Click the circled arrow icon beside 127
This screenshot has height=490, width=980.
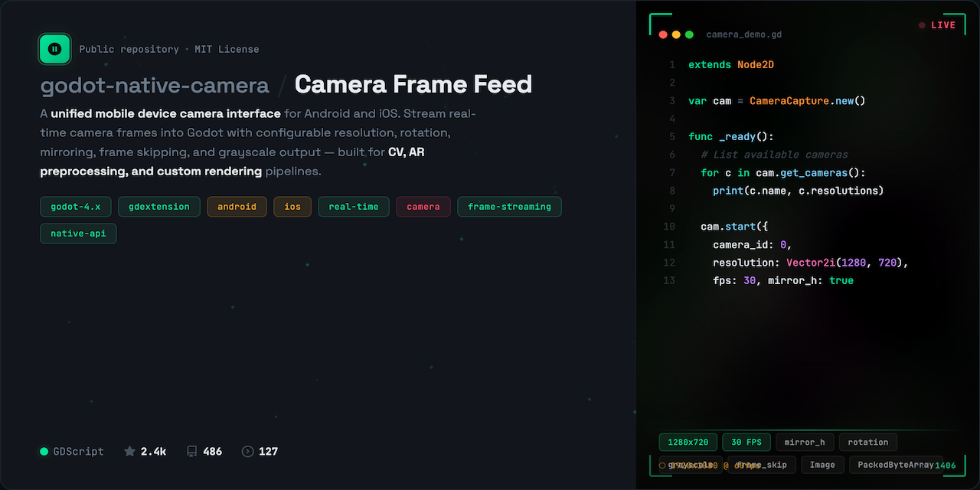point(247,452)
